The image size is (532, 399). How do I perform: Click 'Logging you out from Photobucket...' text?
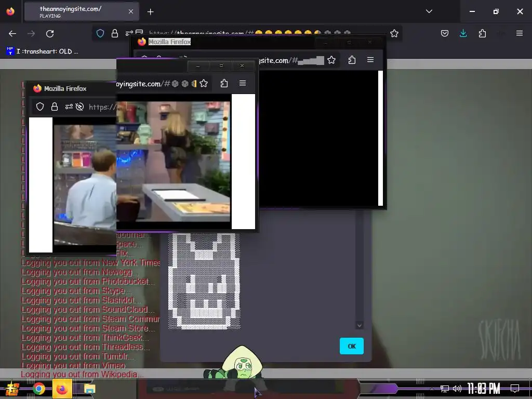coord(88,282)
